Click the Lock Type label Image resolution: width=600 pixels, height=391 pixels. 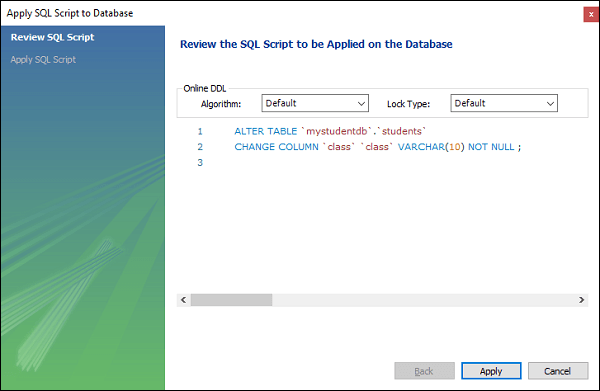[x=408, y=104]
